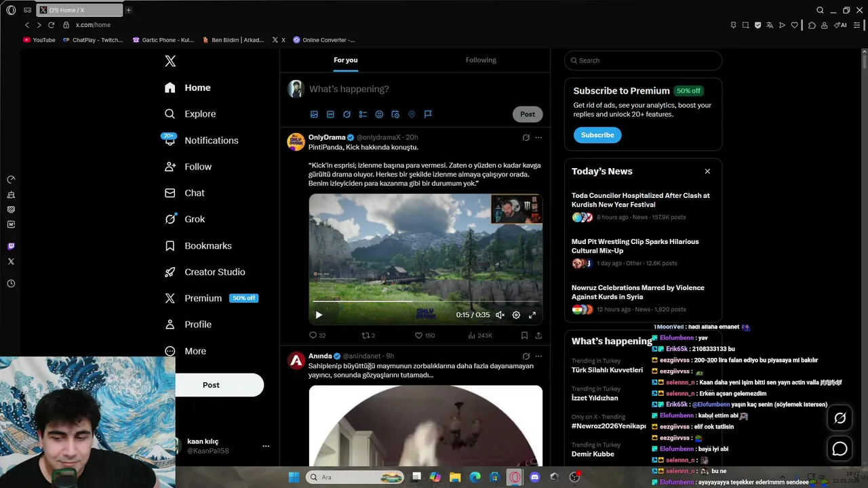This screenshot has height=488, width=868.
Task: Open a new browser tab
Action: coord(128,10)
